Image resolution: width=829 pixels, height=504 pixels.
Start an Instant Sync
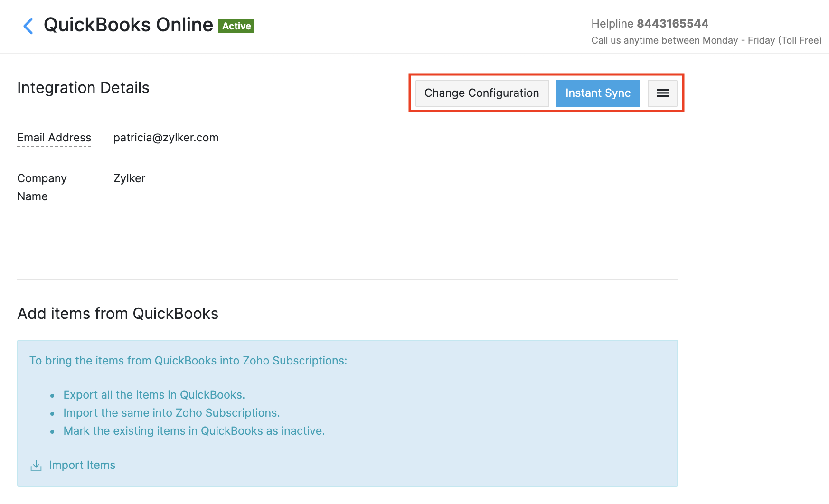tap(598, 93)
